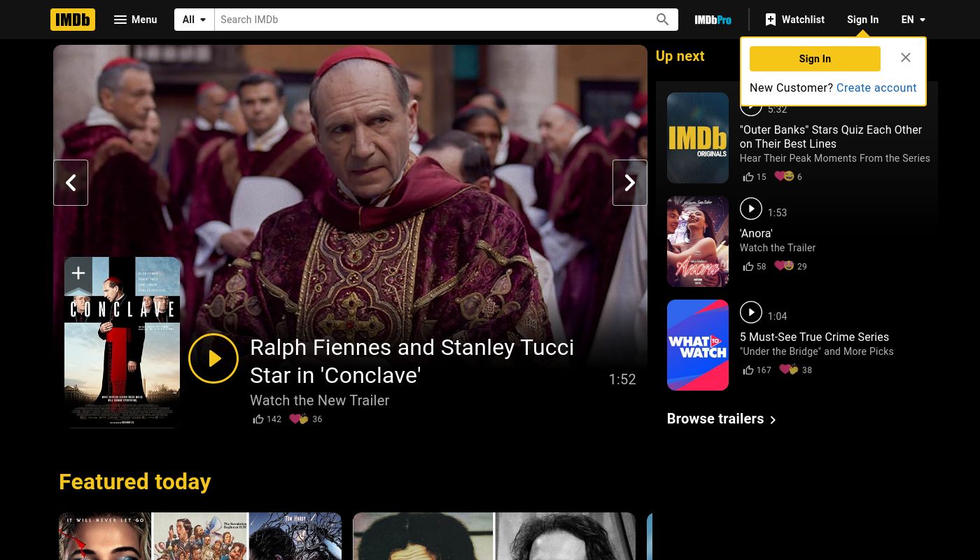Image resolution: width=980 pixels, height=560 pixels.
Task: Open second Featured today photo card
Action: point(494,536)
